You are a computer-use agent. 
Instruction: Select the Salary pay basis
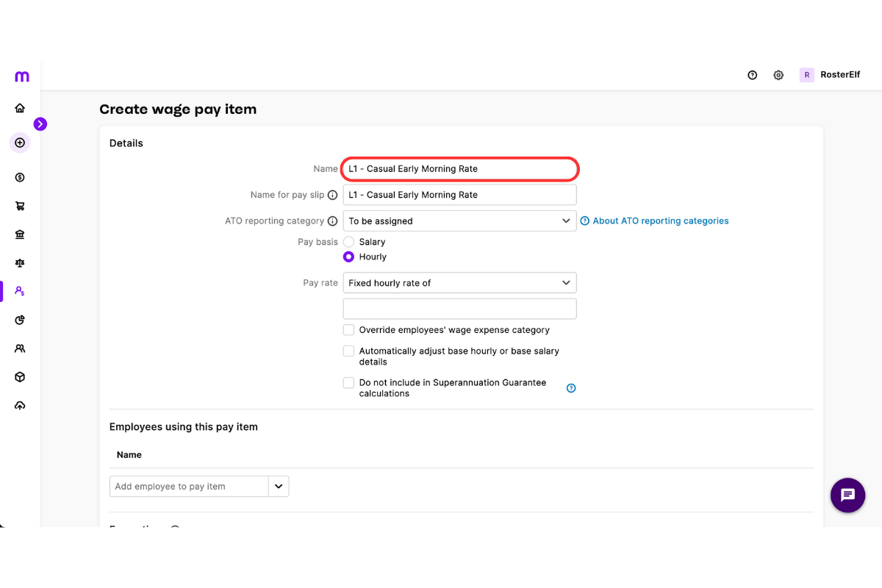click(349, 242)
